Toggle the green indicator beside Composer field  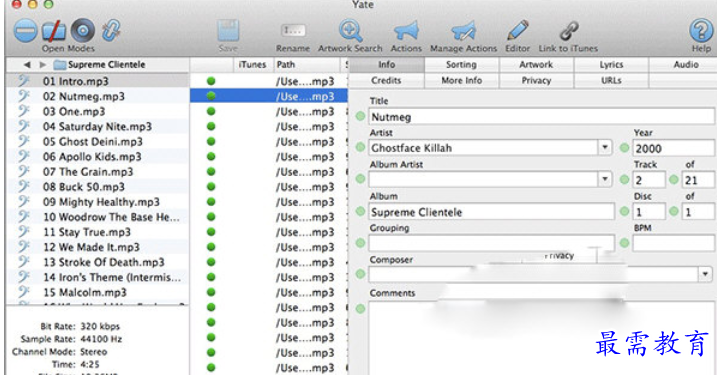coord(360,274)
